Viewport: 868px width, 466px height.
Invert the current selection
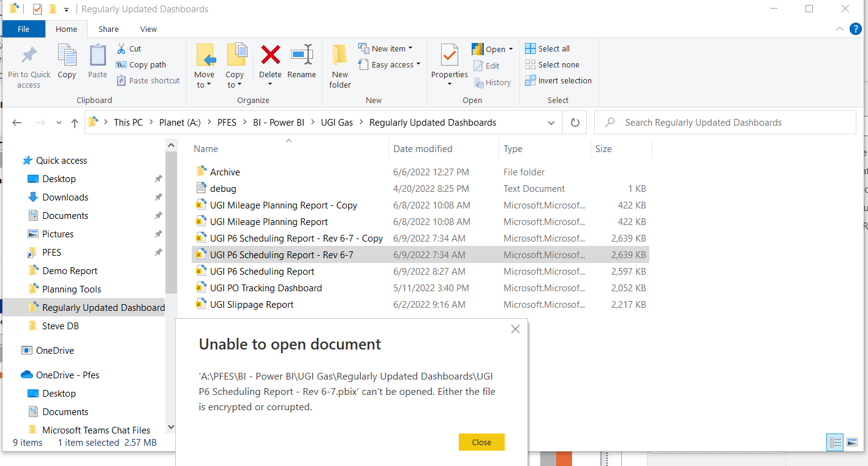558,80
